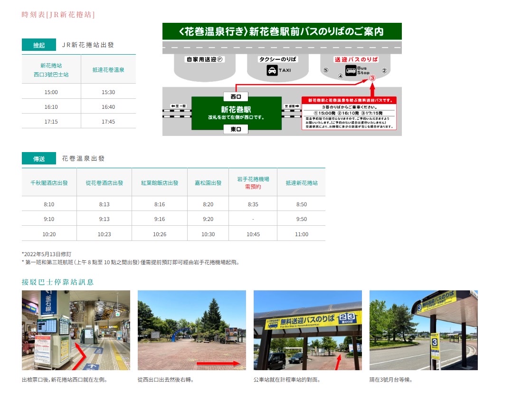Screen dimensions: 532x393
Task: Select the teal 傳送 drop-off label
Action: click(x=39, y=159)
